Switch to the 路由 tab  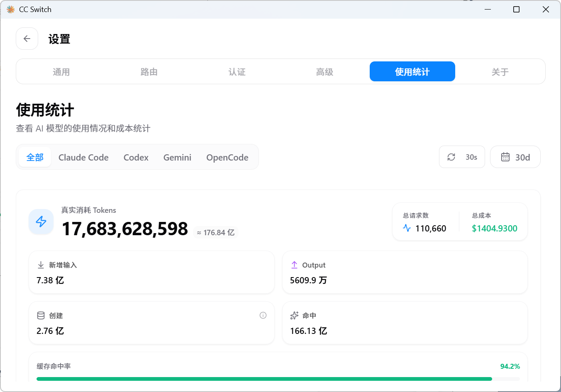(x=149, y=72)
